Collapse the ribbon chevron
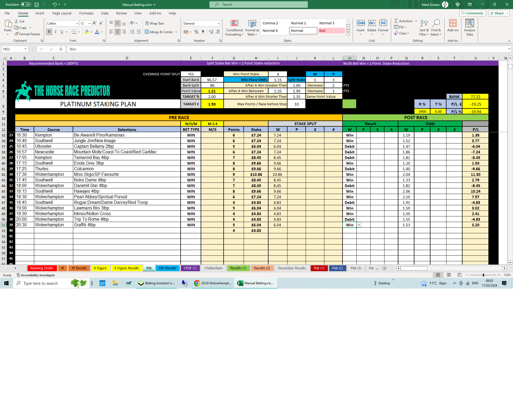The height and width of the screenshot is (420, 513). pos(509,41)
